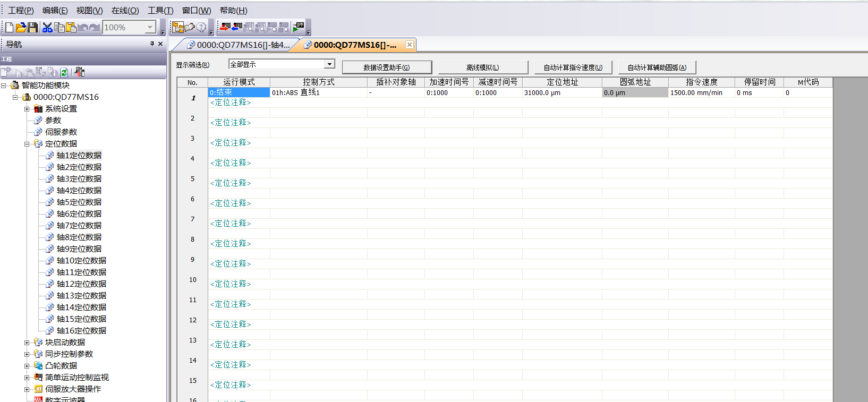This screenshot has width=868, height=402.
Task: Save the project via floppy disk icon
Action: (32, 28)
